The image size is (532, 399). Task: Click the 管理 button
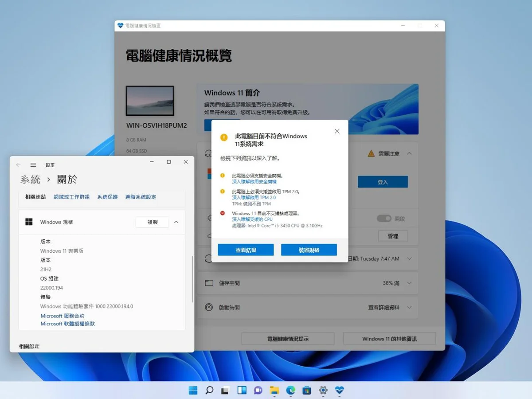pos(393,236)
